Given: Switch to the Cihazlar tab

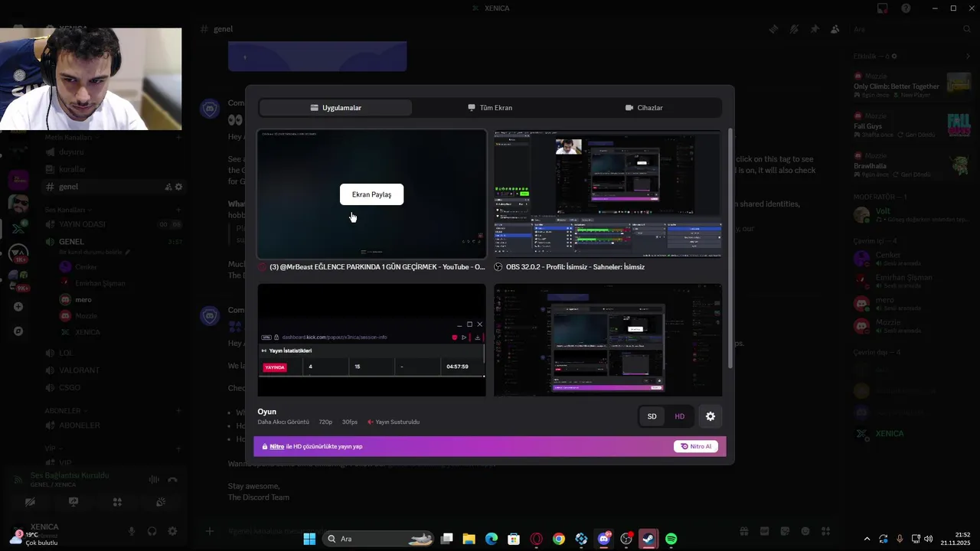Looking at the screenshot, I should pos(644,108).
